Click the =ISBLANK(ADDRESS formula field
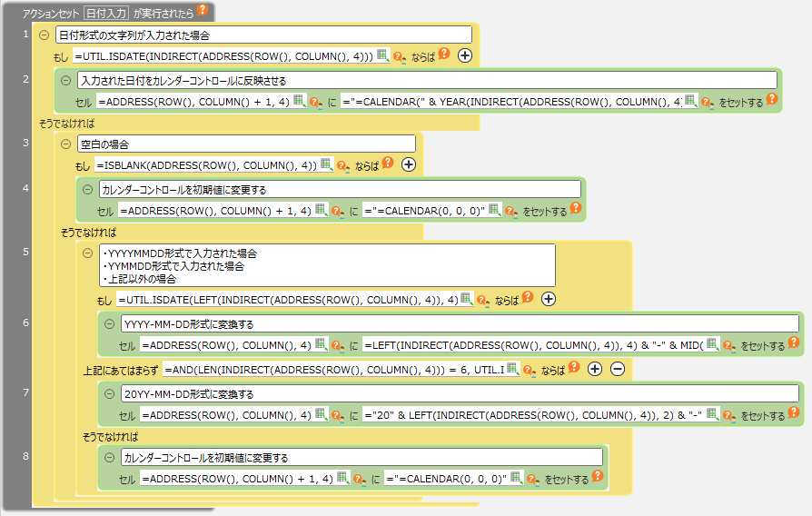 point(206,164)
